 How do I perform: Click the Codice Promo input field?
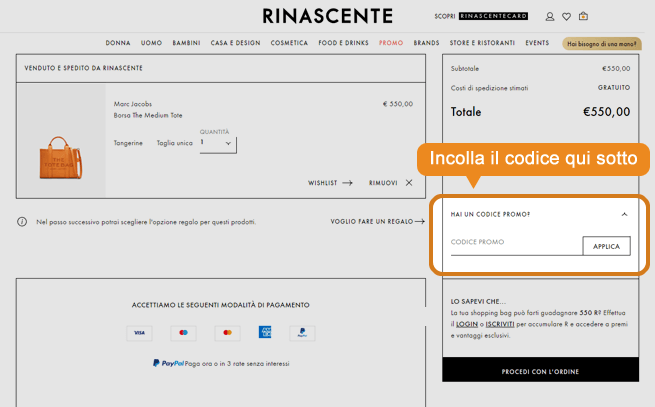tap(514, 244)
